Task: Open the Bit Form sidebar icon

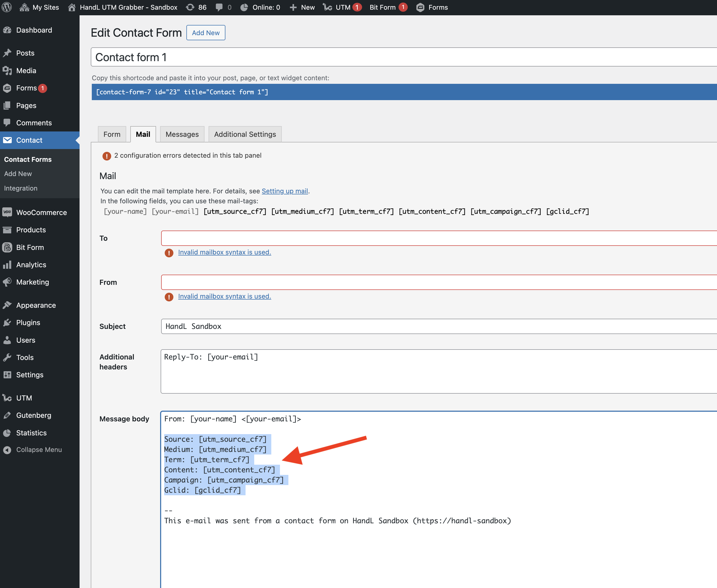Action: click(x=7, y=247)
